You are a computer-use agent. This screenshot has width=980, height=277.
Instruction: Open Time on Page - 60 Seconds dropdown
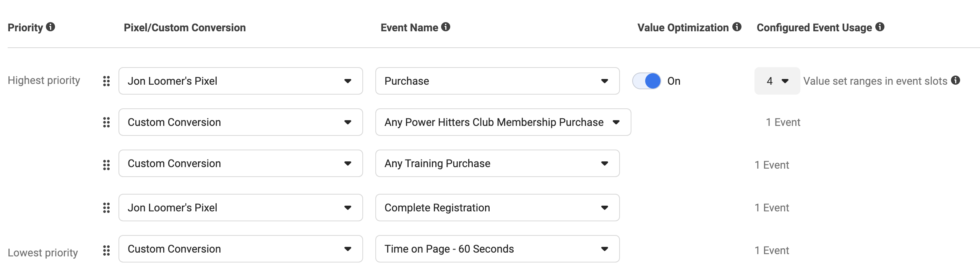point(497,249)
